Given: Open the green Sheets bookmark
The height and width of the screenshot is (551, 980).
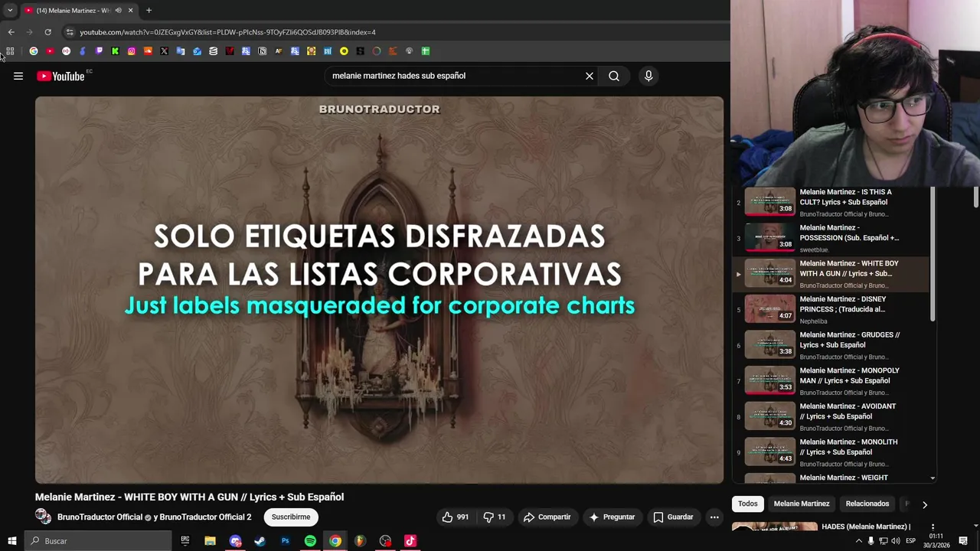Looking at the screenshot, I should 426,51.
